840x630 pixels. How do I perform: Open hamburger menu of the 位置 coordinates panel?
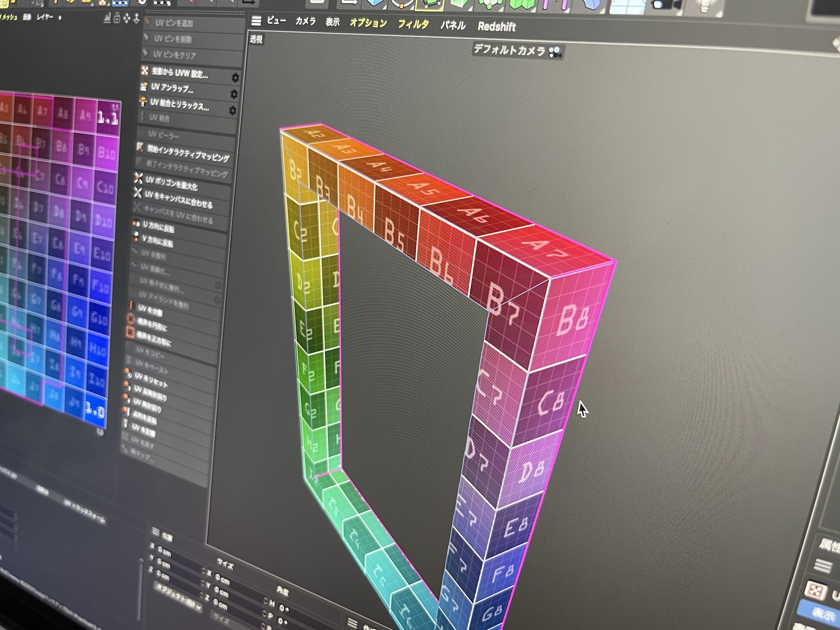tap(155, 532)
